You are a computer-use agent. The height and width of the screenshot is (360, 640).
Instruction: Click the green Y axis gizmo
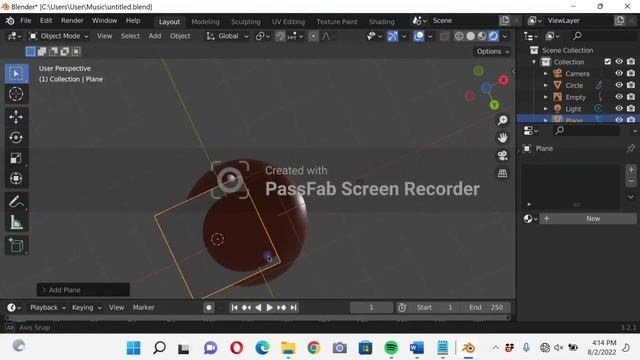494,105
